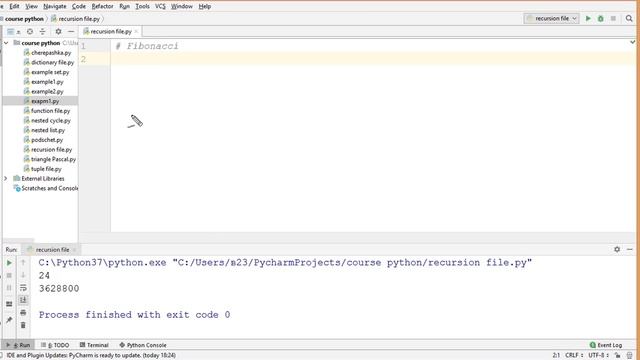Open the Event Log

(606, 345)
